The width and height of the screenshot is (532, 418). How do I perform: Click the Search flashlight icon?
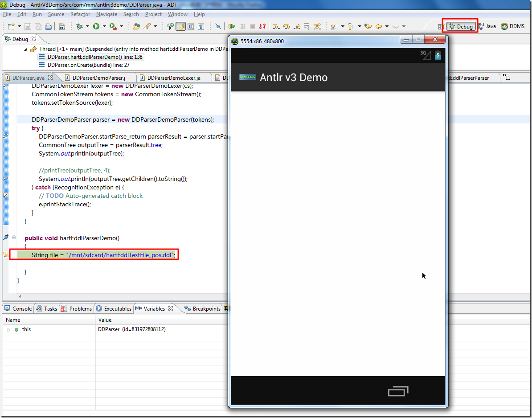pyautogui.click(x=147, y=26)
